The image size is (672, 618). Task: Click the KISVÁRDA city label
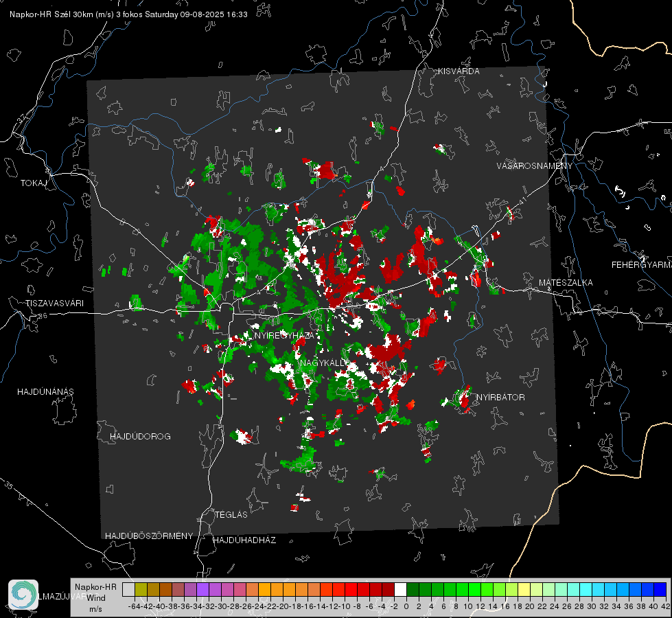coord(459,71)
